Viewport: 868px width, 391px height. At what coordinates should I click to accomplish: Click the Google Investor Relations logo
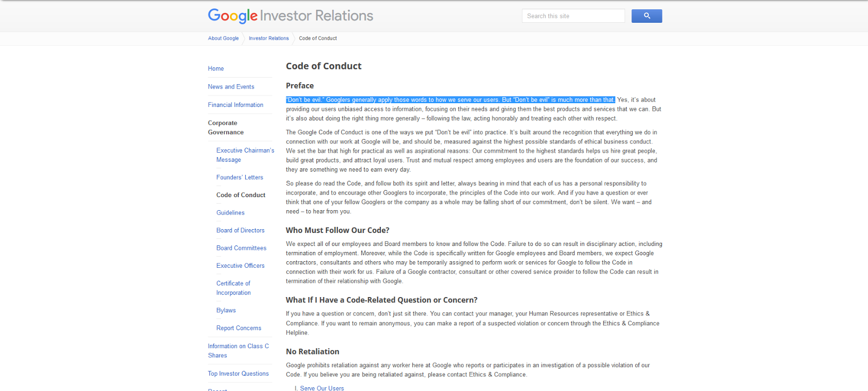tap(290, 16)
